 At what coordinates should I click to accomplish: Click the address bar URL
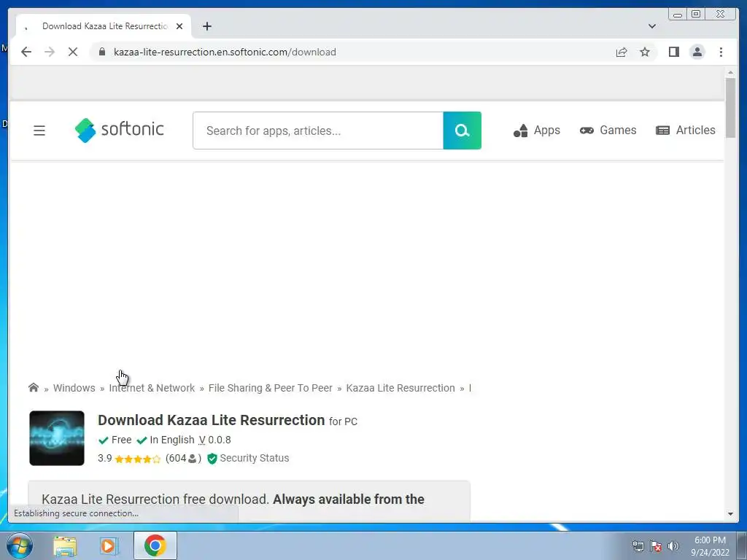pos(225,52)
